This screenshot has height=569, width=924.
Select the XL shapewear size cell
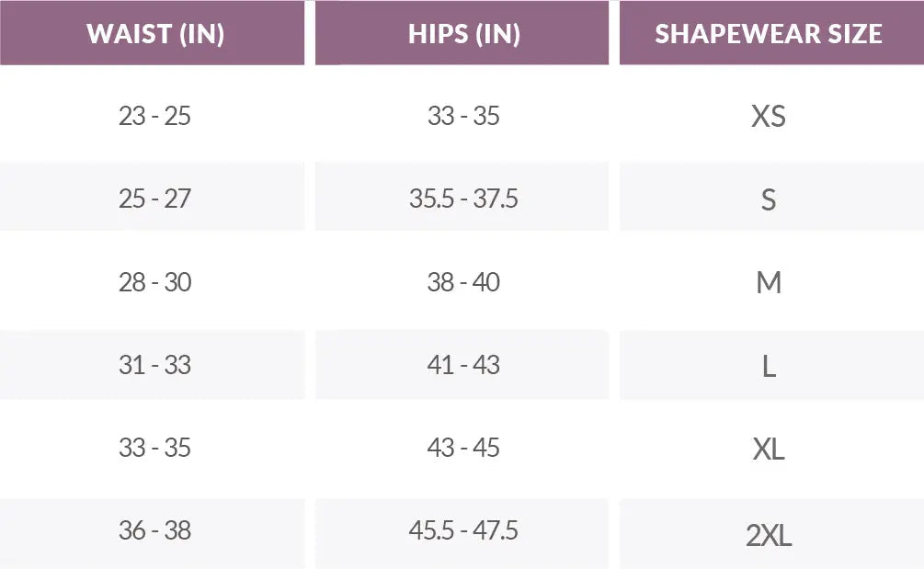pos(769,449)
